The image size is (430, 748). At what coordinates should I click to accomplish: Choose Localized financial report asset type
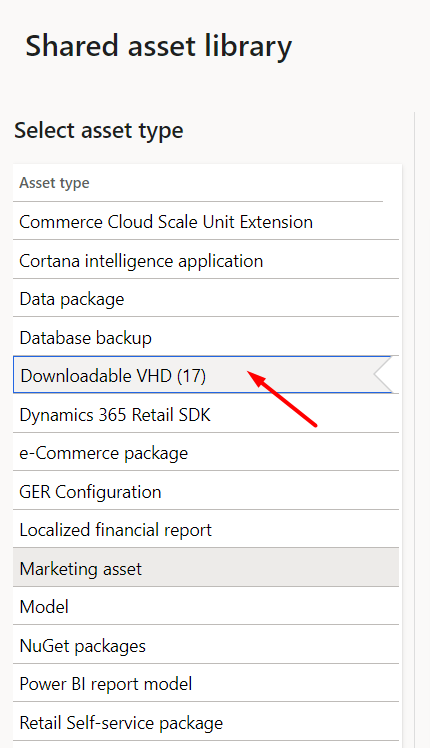coord(206,530)
